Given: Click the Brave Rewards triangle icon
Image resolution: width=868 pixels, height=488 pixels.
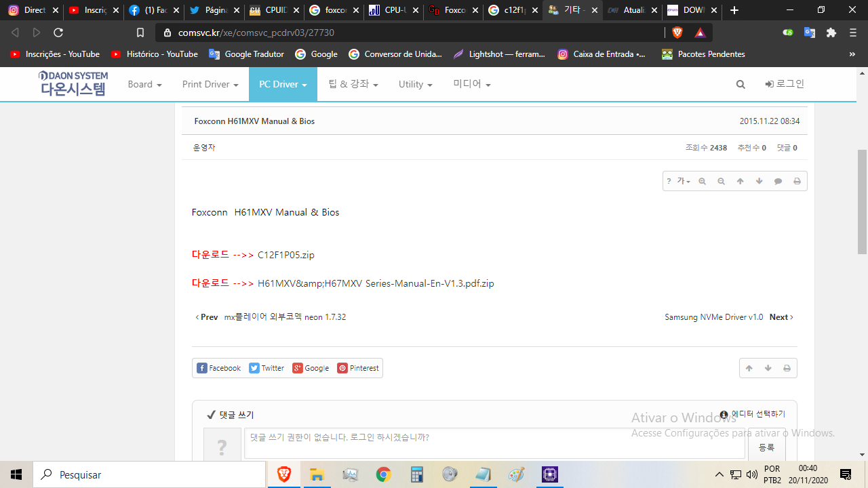Looking at the screenshot, I should (x=701, y=33).
